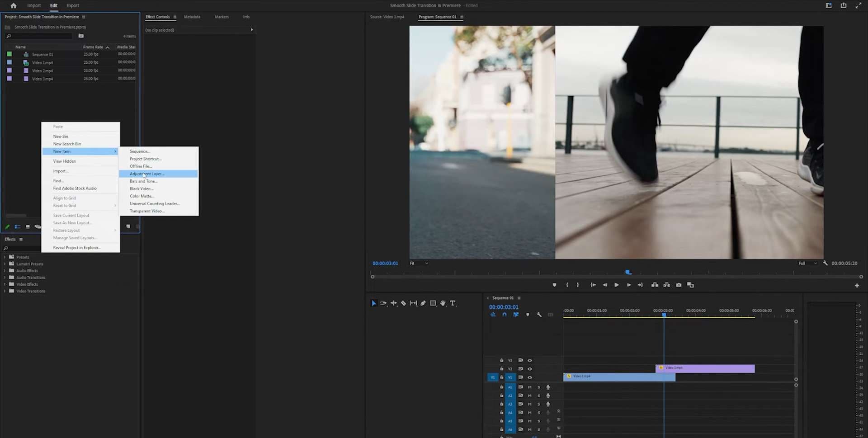Click Export Frame camera icon
This screenshot has height=438, width=868.
click(679, 285)
